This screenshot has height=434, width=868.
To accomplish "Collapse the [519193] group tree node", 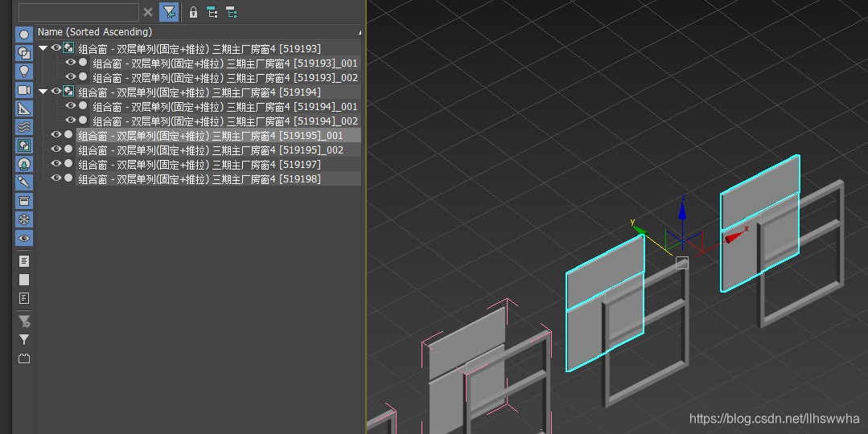I will tap(43, 48).
